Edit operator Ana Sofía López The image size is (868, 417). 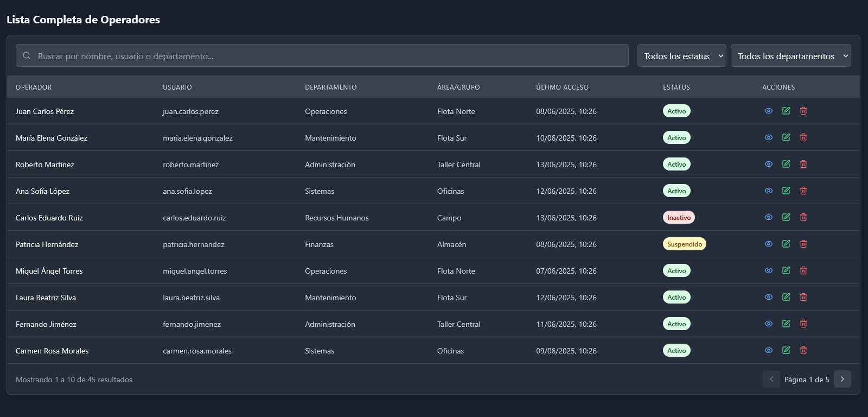point(786,191)
